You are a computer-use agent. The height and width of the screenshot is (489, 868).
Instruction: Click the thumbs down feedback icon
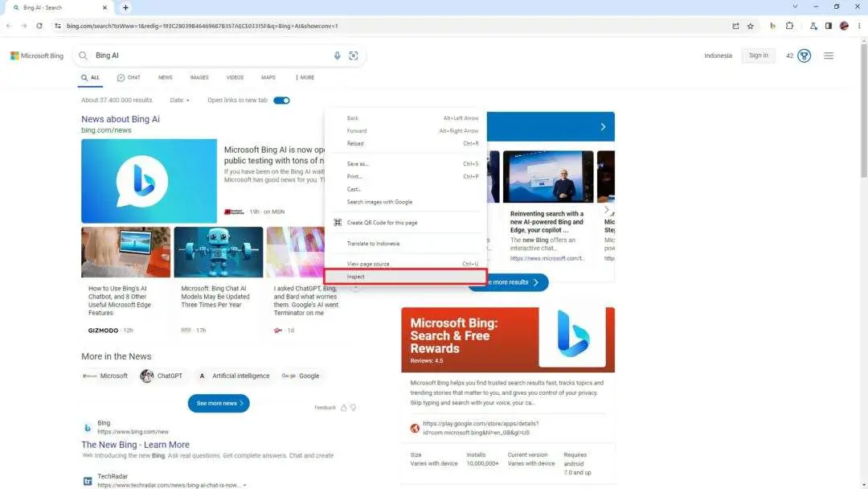click(x=353, y=408)
